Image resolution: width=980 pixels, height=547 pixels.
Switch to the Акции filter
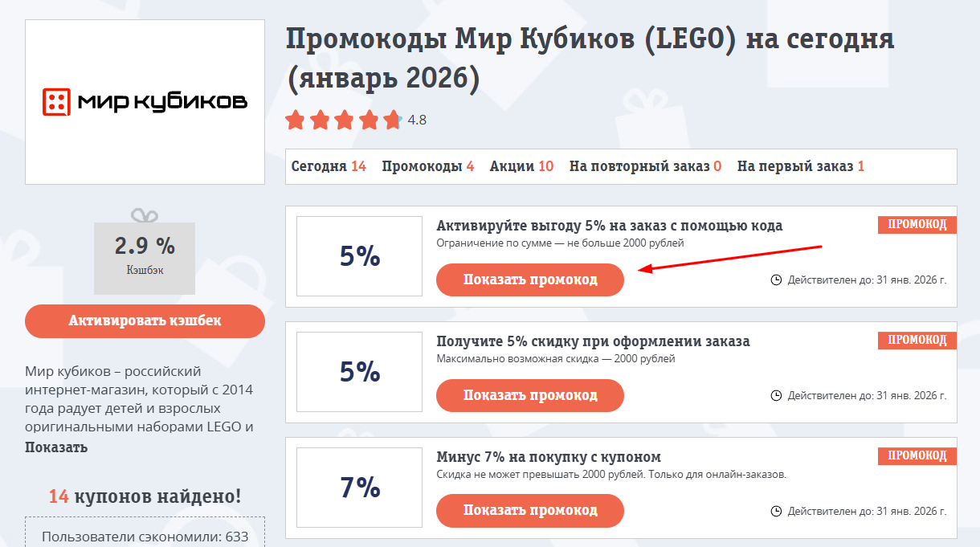tap(521, 165)
